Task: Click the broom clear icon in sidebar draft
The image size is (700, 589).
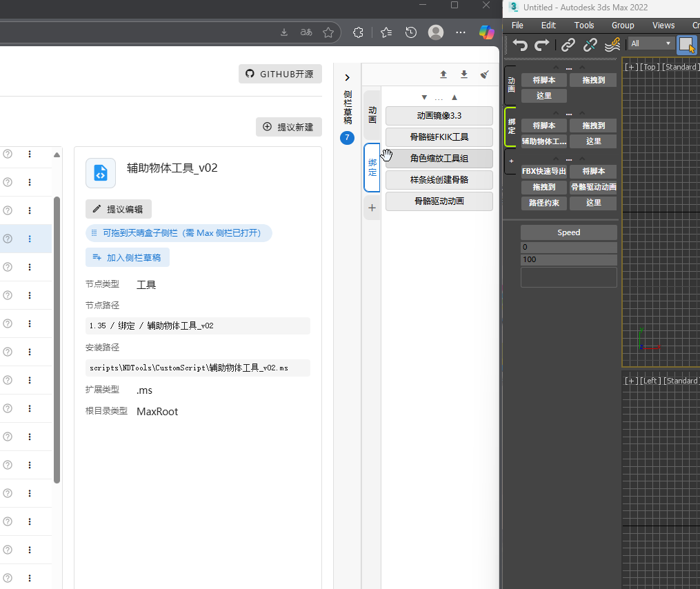Action: click(x=484, y=74)
